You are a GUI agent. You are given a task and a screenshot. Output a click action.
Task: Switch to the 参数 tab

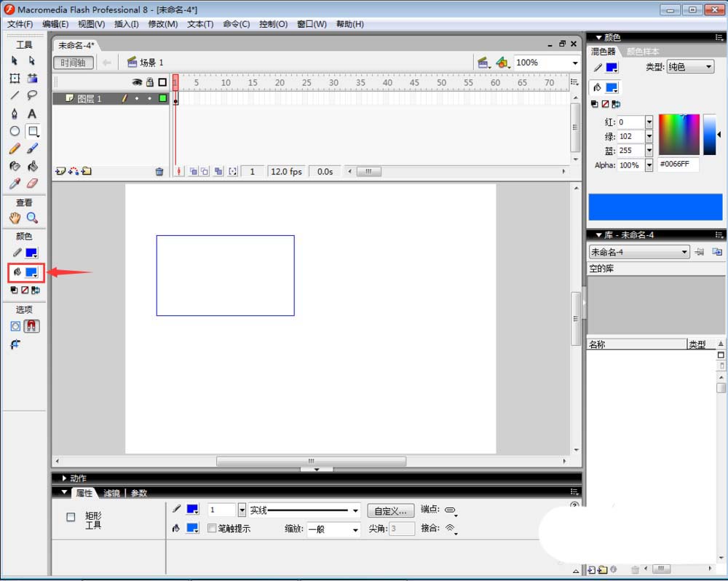click(139, 493)
